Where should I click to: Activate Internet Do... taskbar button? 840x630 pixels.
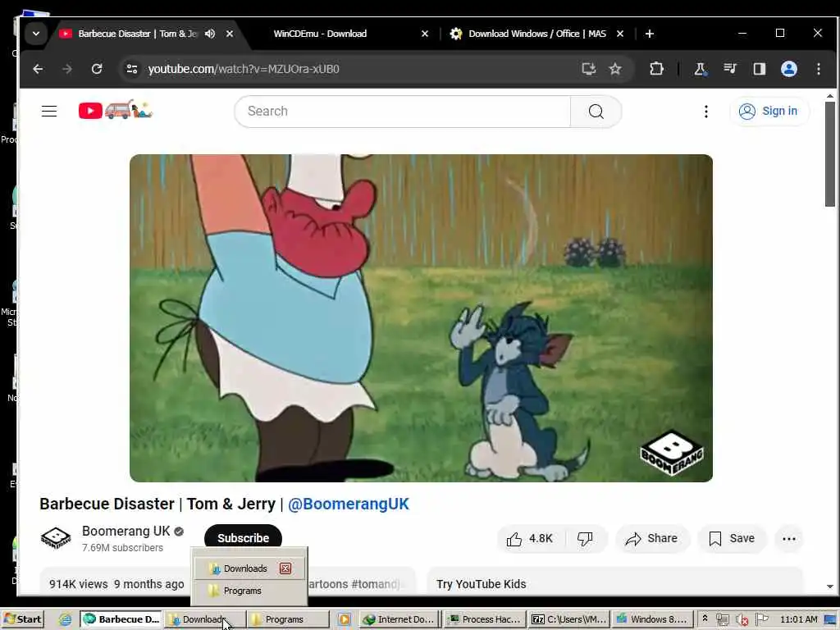[x=399, y=619]
